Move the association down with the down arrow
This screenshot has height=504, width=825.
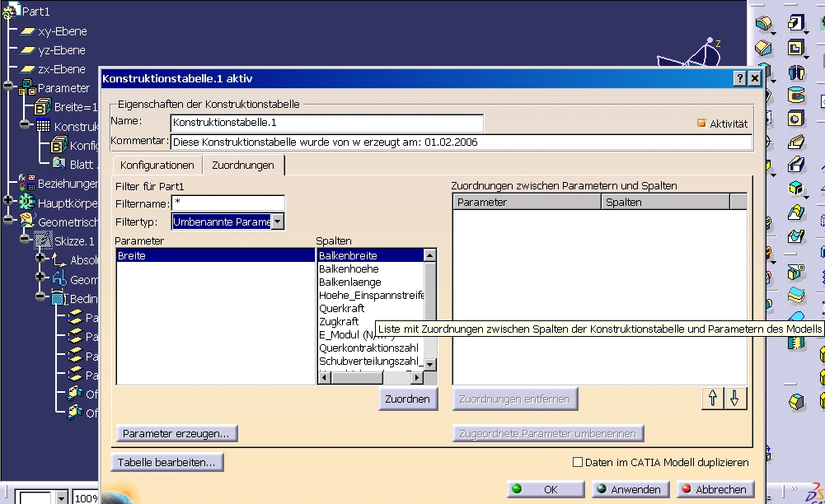pos(735,399)
